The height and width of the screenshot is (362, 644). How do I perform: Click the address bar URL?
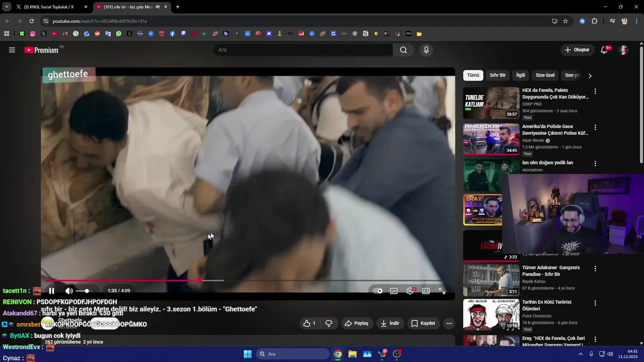[x=100, y=21]
